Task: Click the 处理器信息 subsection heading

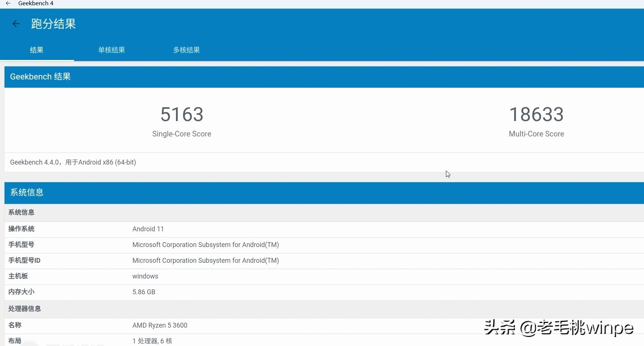Action: coord(25,309)
